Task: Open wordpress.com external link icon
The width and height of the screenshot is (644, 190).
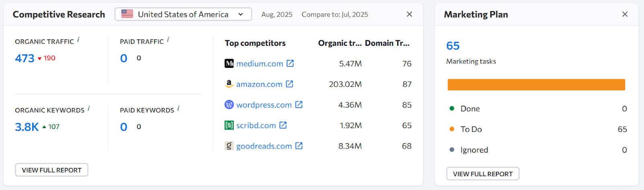Action: [x=299, y=104]
